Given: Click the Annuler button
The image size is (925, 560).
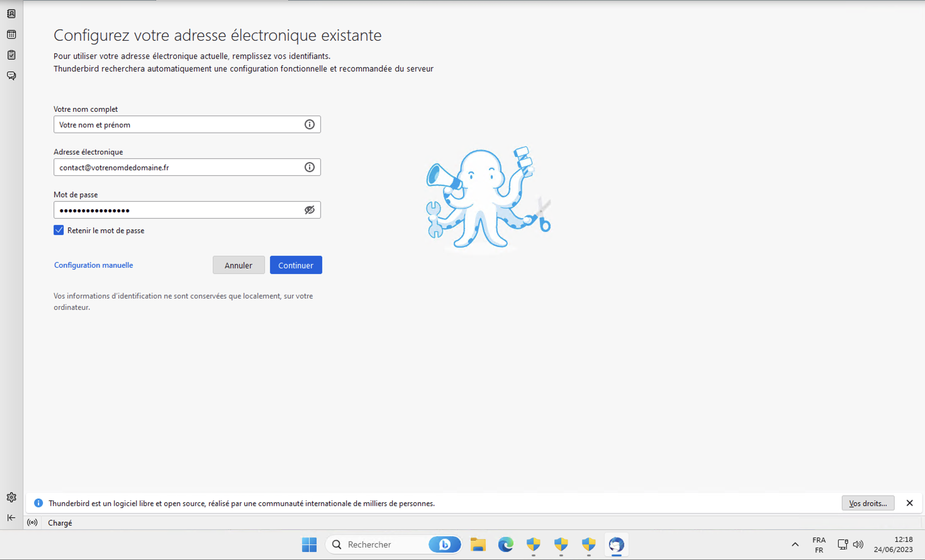Looking at the screenshot, I should pos(239,265).
